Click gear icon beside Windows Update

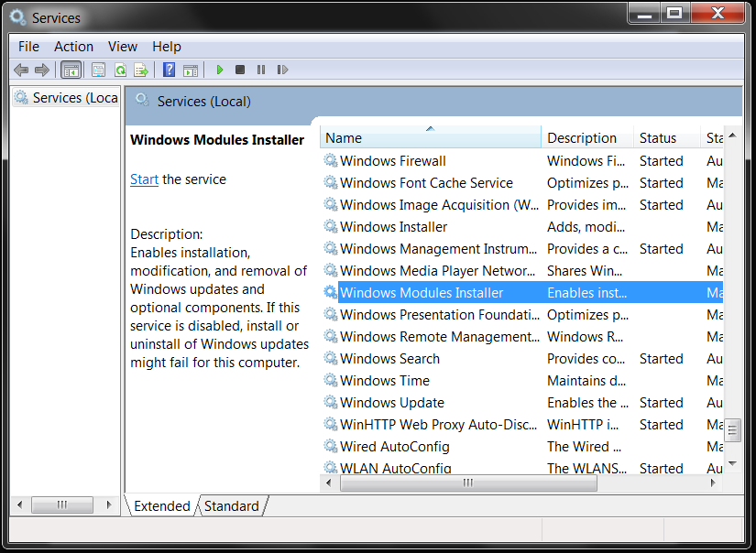[x=330, y=402]
